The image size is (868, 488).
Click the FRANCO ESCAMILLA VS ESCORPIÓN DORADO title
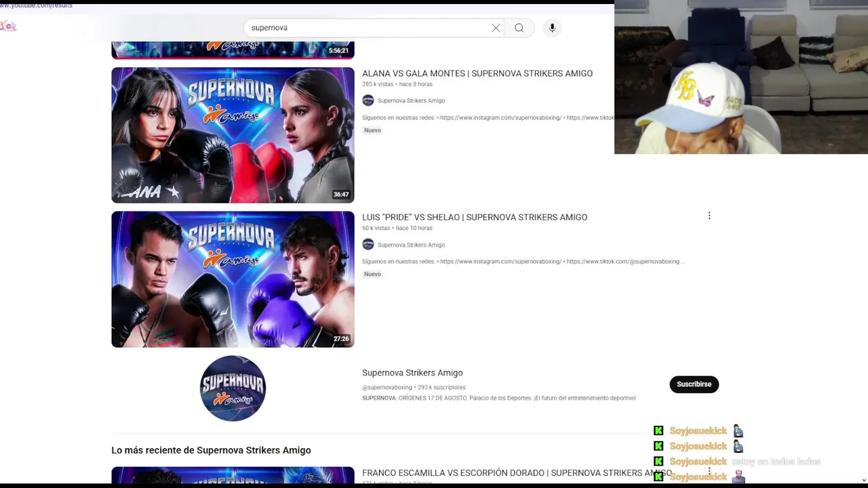(x=517, y=472)
